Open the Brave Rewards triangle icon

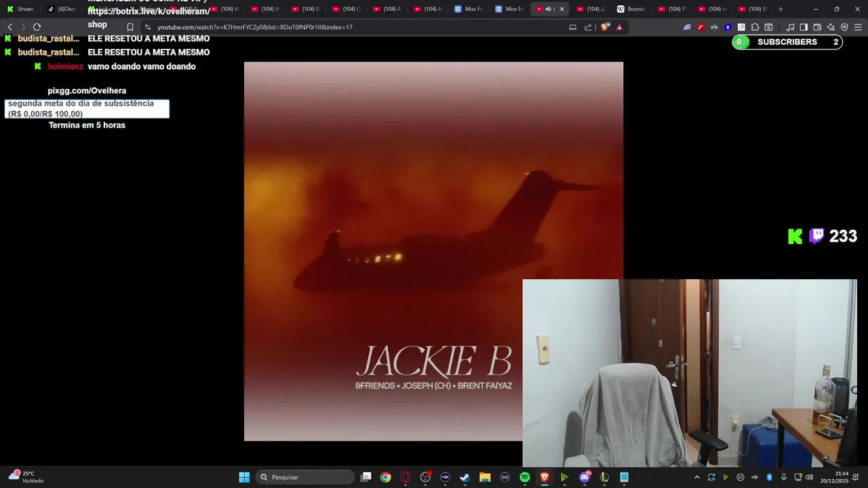[x=619, y=27]
